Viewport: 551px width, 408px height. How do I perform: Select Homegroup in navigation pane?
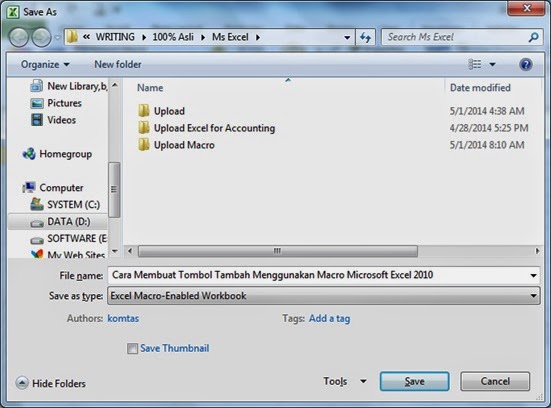[x=57, y=154]
